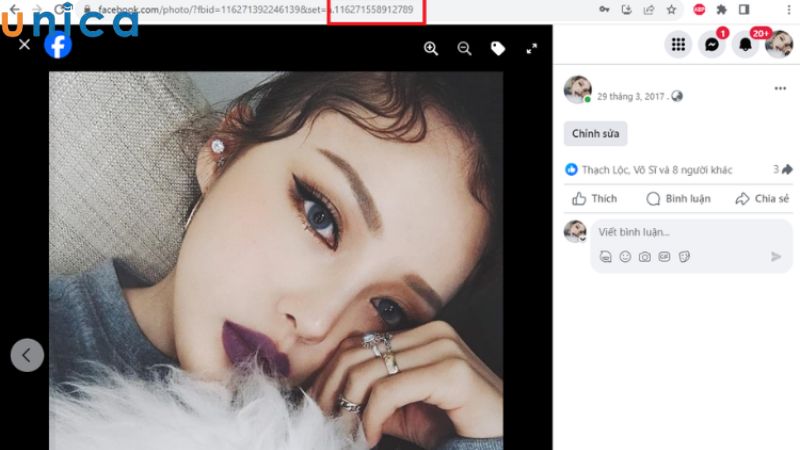Click the public audience globe icon
800x450 pixels.
pos(677,96)
